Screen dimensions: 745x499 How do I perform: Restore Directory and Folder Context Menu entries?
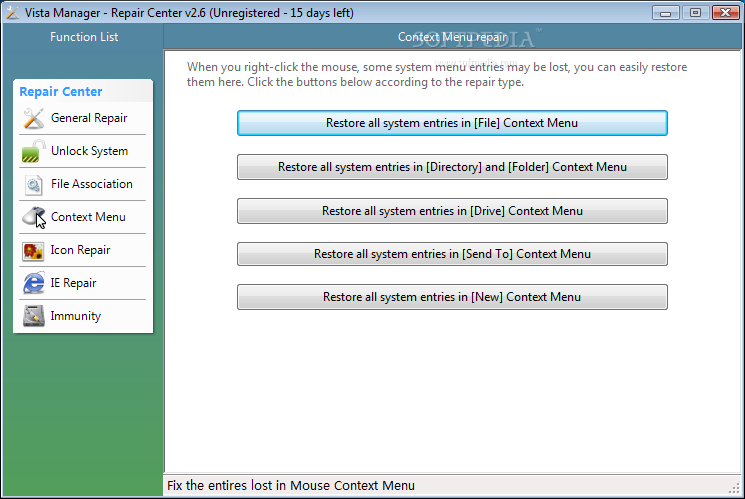click(452, 167)
